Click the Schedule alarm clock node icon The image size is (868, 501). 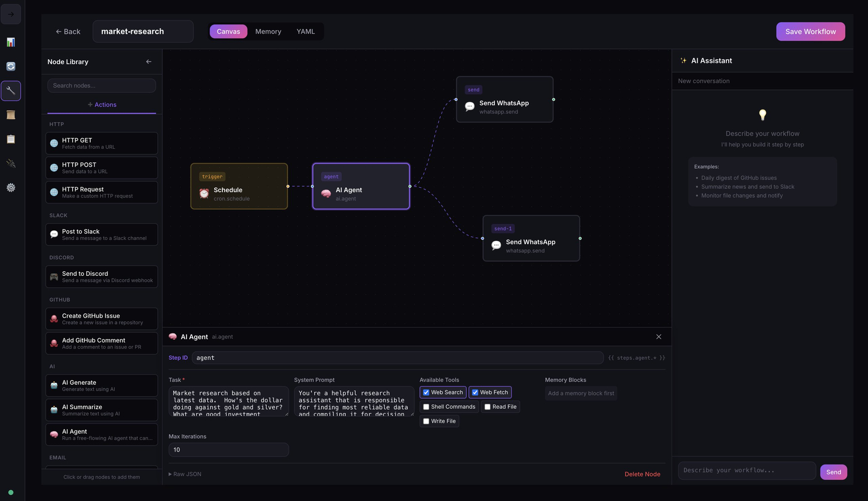[x=204, y=194]
